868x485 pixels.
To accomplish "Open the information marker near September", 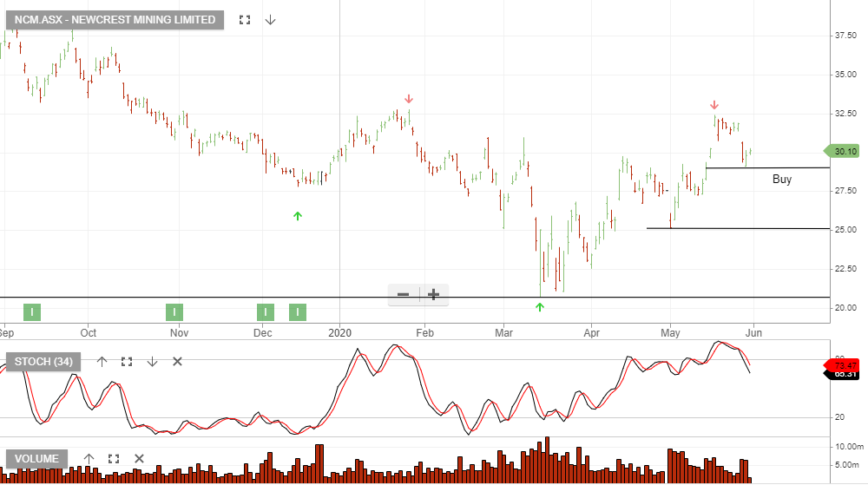I will point(32,312).
